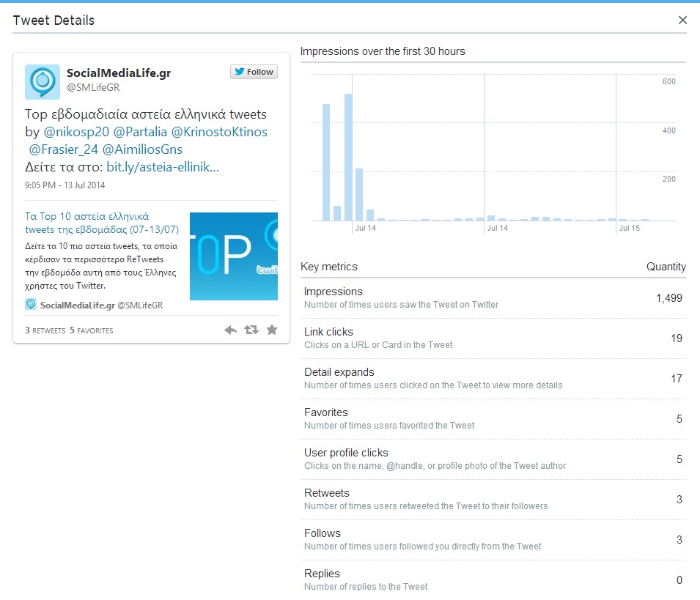Screen dimensions: 700x600
Task: Click the SocialMediaLife.gr profile avatar
Action: pos(43,81)
